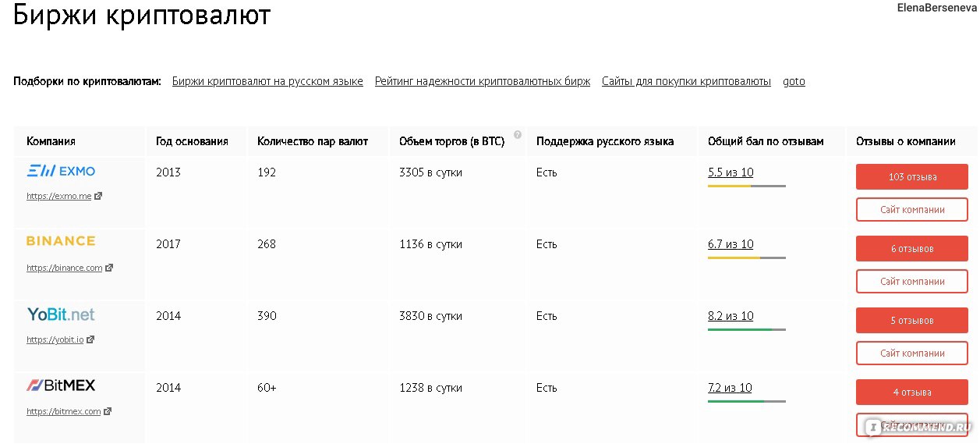This screenshot has height=444, width=980.
Task: Open Binance's 6 отзывов button
Action: click(912, 249)
